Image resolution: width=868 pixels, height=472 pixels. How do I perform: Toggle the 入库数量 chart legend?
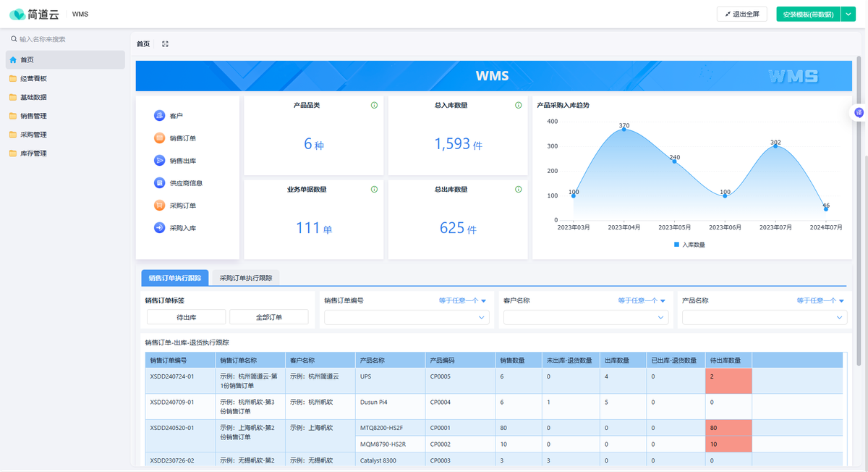point(689,245)
